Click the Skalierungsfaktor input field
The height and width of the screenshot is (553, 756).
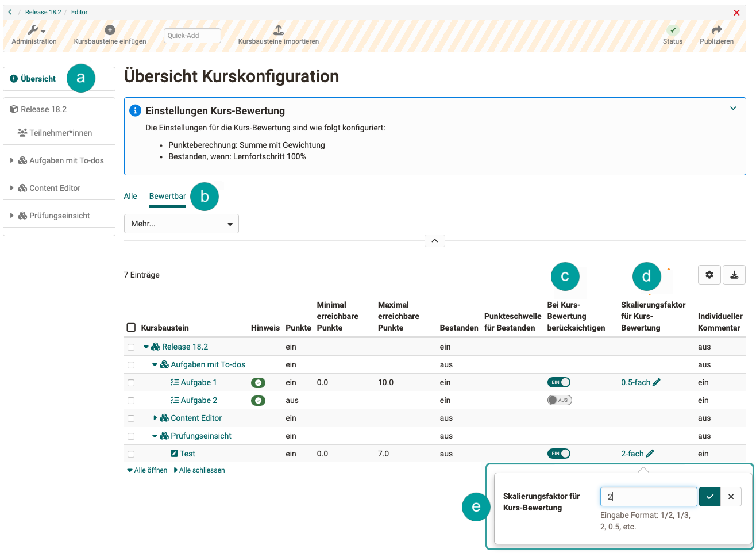point(648,497)
